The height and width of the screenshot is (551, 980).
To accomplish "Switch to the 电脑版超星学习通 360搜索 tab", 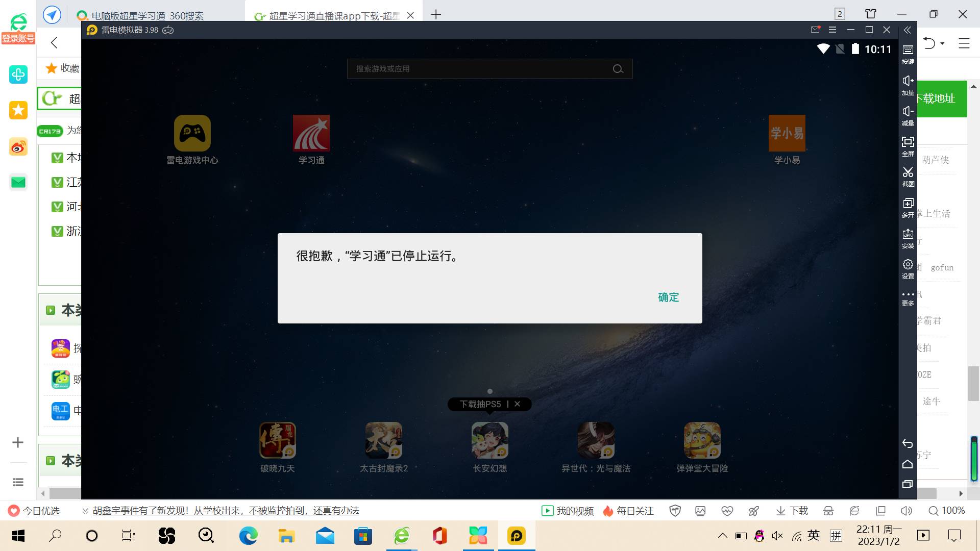I will 148,15.
